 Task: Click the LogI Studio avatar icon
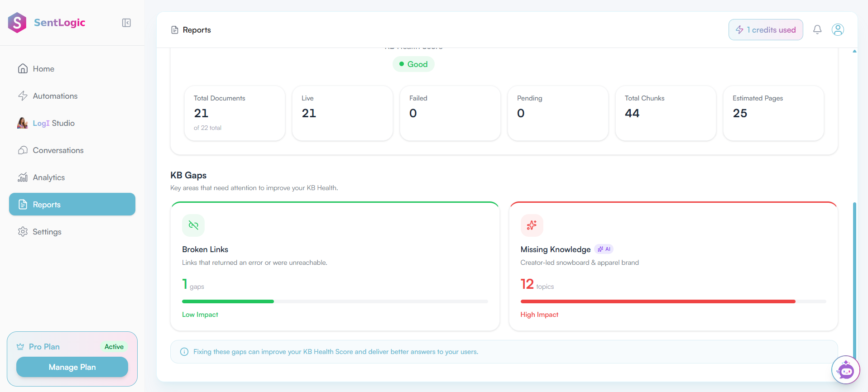pyautogui.click(x=23, y=123)
